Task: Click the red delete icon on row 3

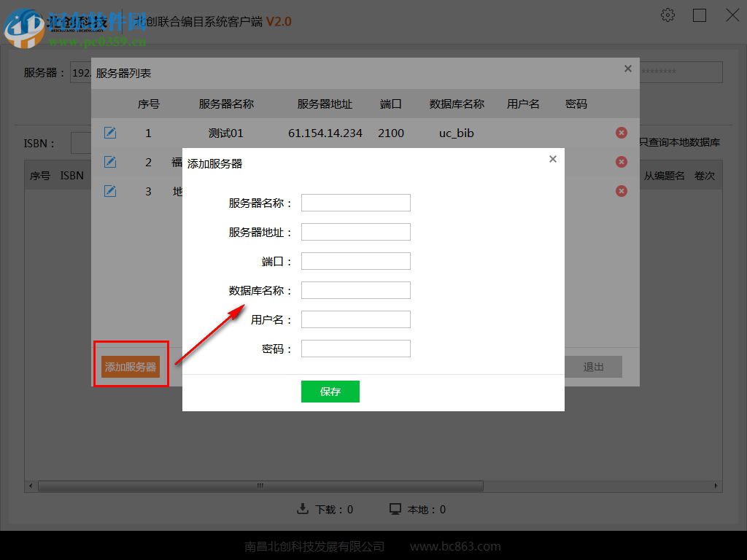Action: click(x=622, y=191)
